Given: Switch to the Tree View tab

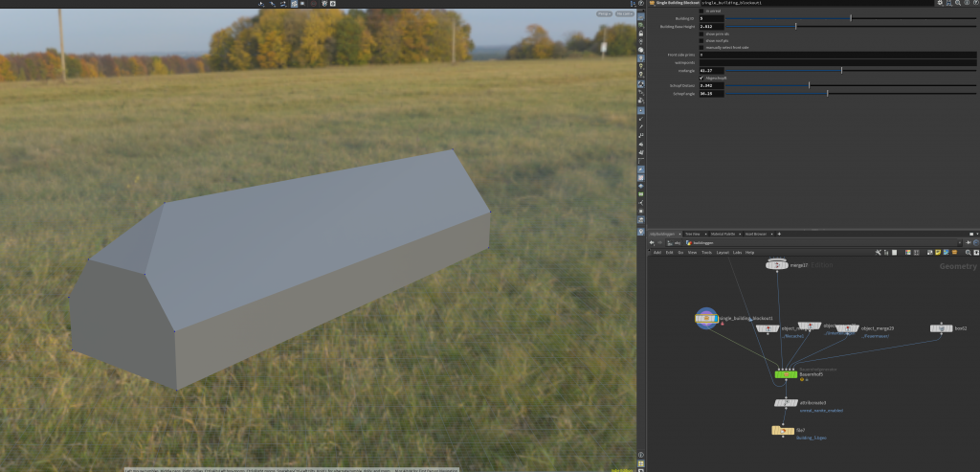Looking at the screenshot, I should point(692,234).
